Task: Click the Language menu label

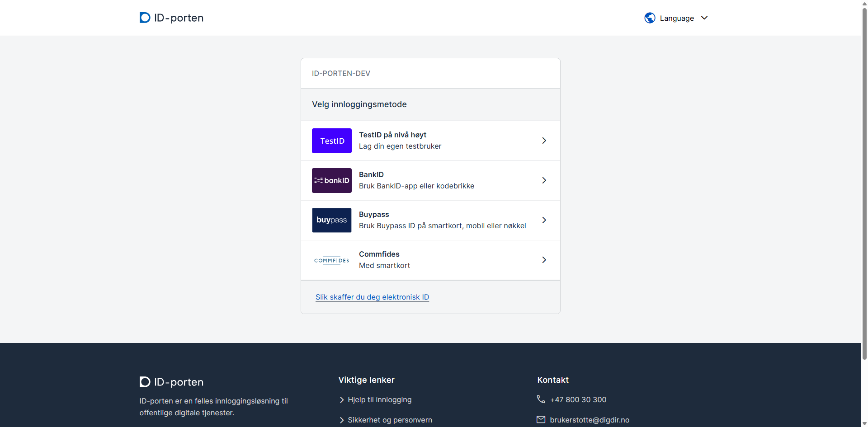Action: [677, 18]
